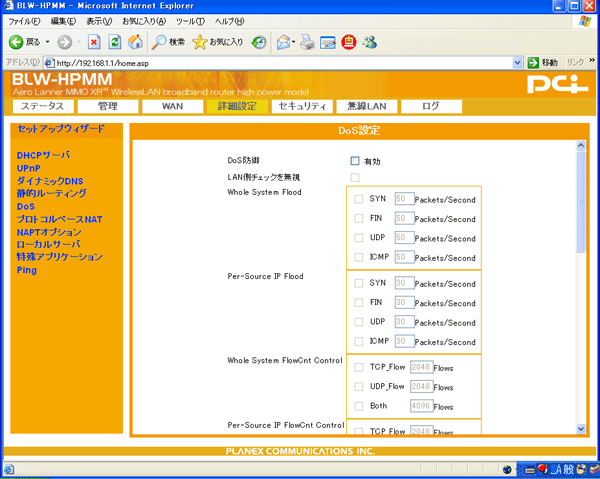Click the DoS settings scrollbar thumb
This screenshot has width=600, height=479.
pos(581,201)
